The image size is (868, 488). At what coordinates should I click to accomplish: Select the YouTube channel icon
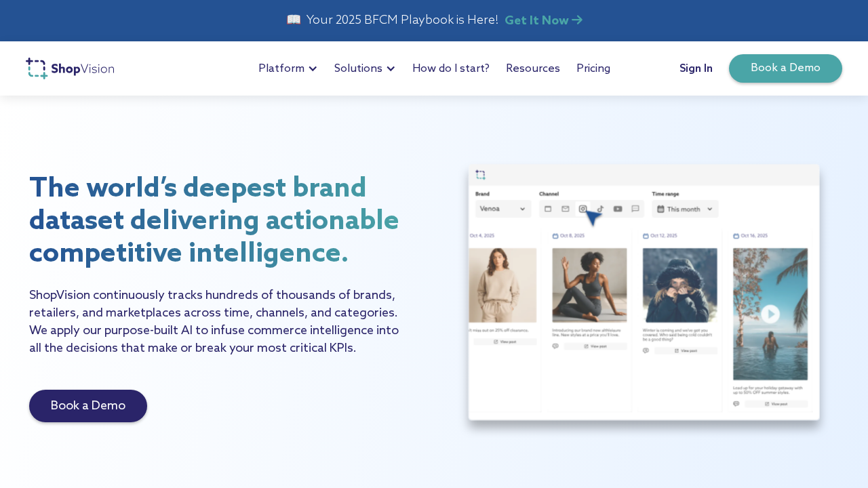pyautogui.click(x=617, y=209)
